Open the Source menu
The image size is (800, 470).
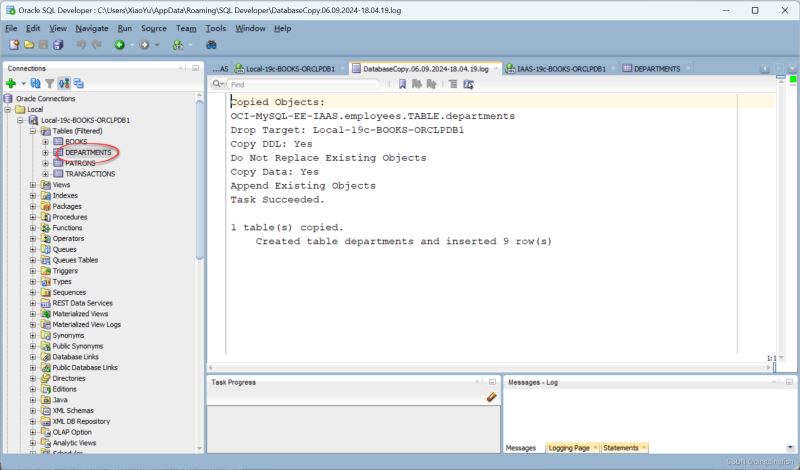[x=154, y=28]
